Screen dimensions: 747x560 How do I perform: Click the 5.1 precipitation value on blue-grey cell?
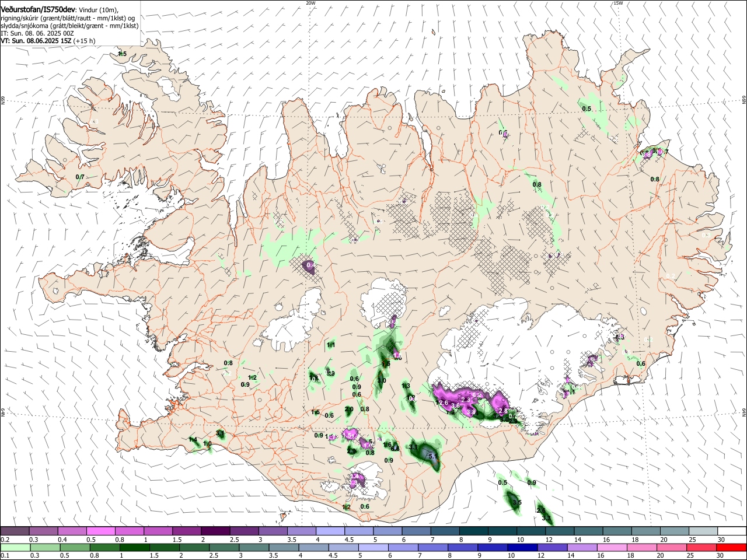(433, 456)
